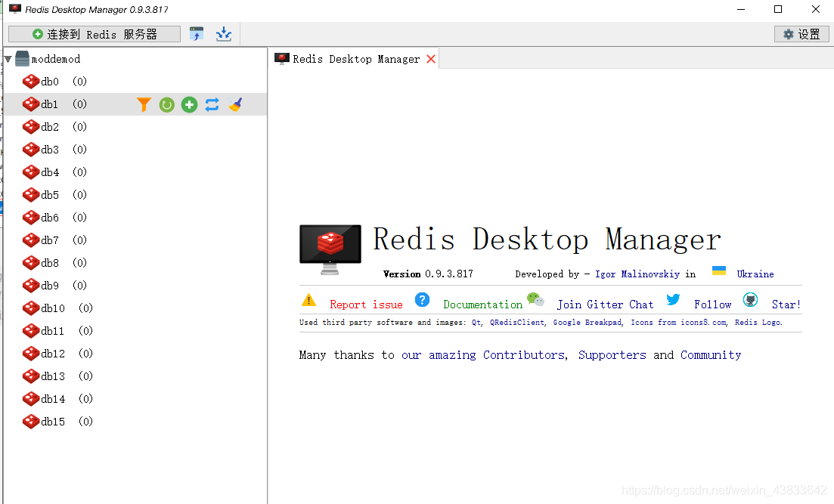Open the db13 database icon

[31, 376]
